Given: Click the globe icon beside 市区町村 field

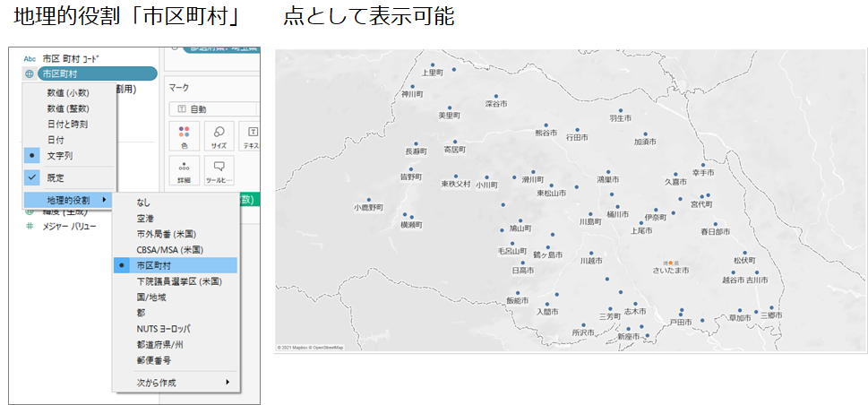Looking at the screenshot, I should tap(30, 73).
